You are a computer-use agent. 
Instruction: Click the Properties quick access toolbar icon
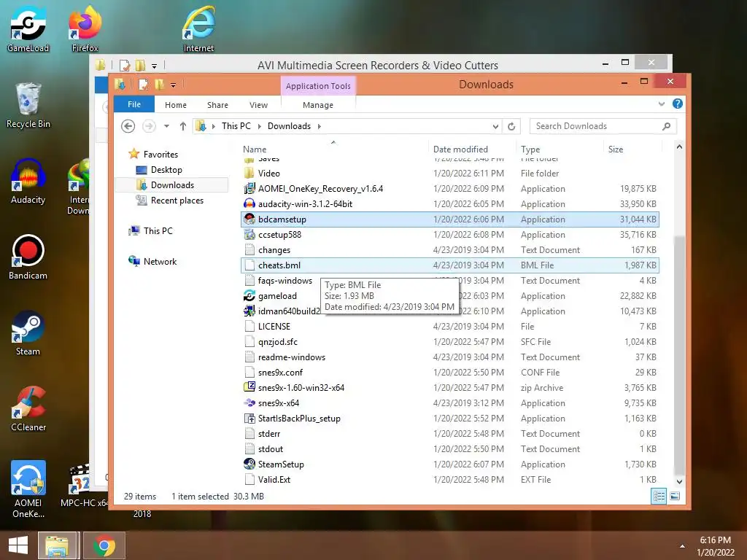[143, 85]
